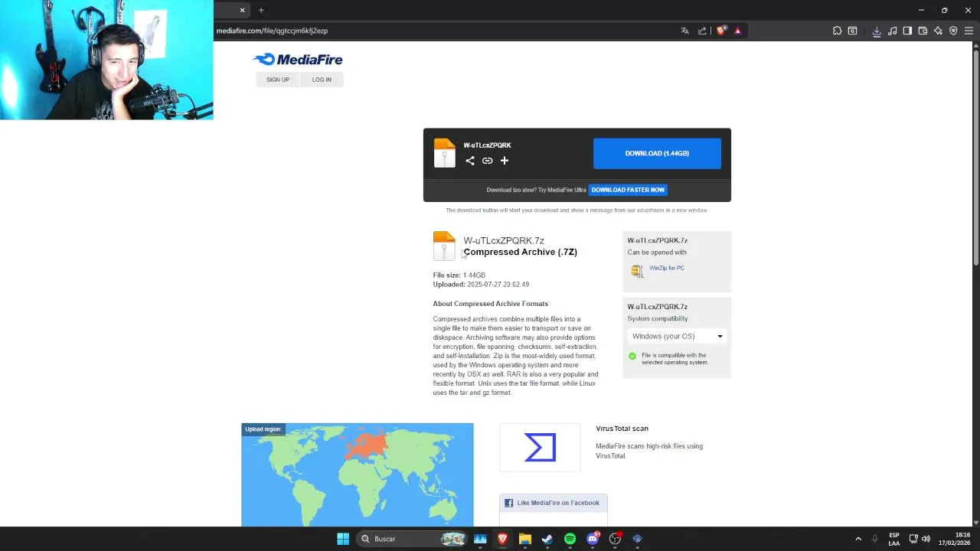Click the Uploaded 2025-07-27 date text

(x=481, y=284)
